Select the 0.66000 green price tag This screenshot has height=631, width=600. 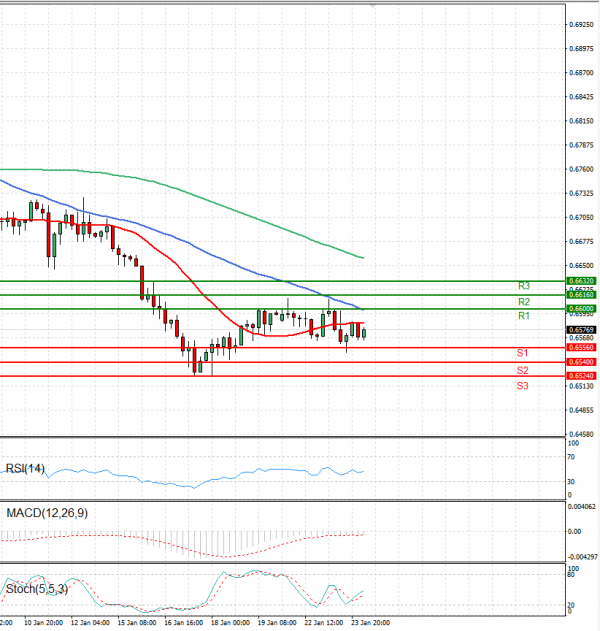pyautogui.click(x=581, y=309)
